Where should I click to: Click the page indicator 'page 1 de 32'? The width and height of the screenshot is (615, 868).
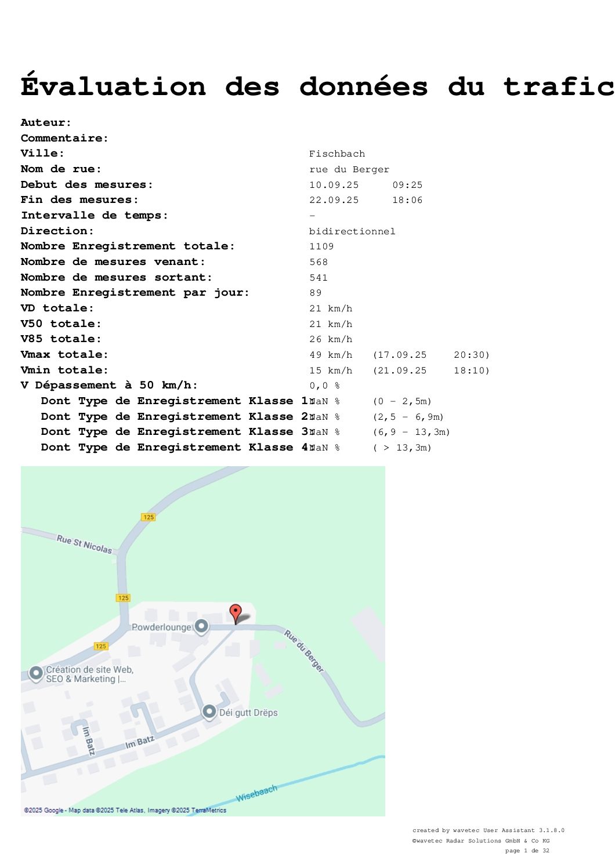coord(527,851)
